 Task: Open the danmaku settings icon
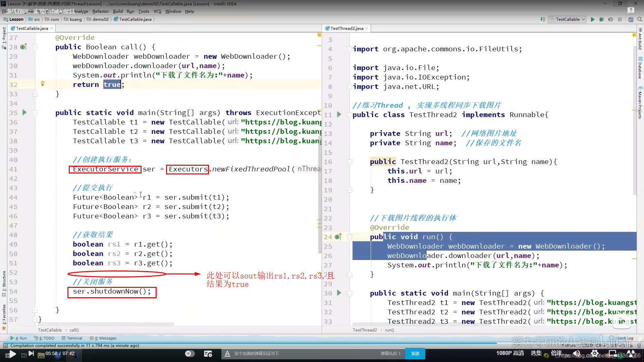click(x=208, y=354)
